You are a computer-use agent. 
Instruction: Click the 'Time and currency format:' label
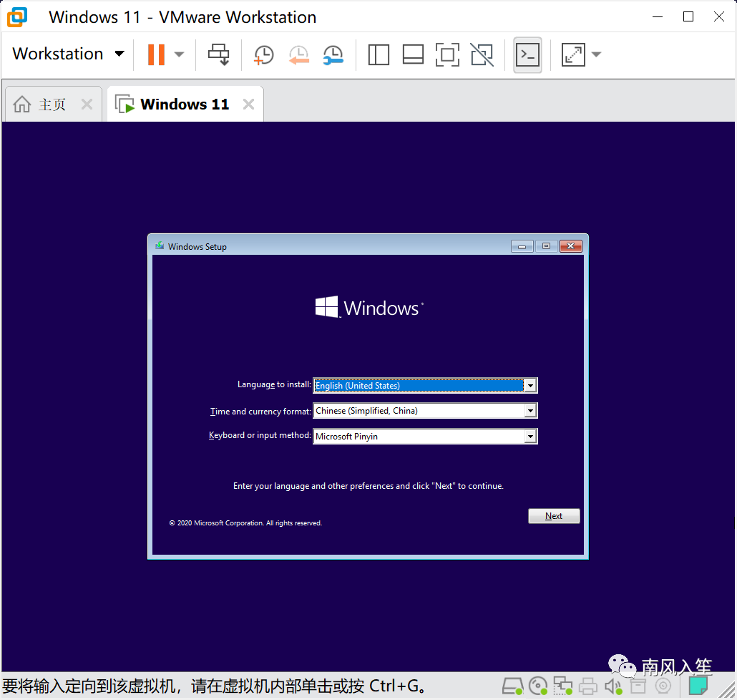260,412
